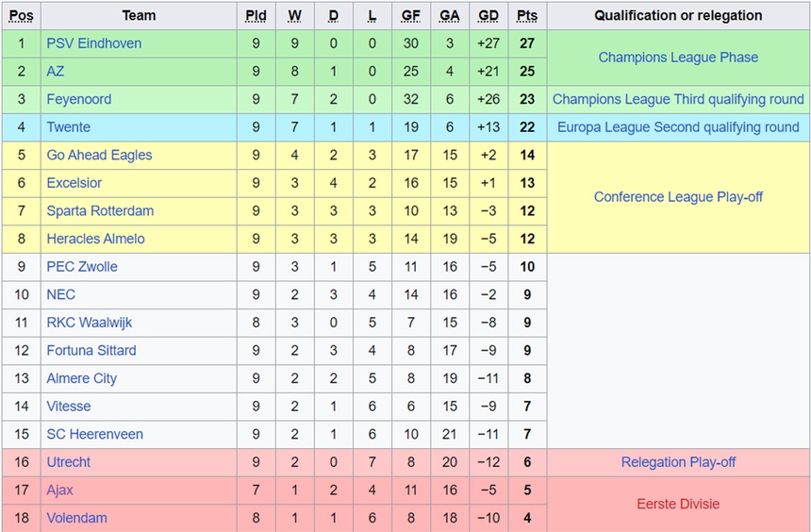Open the Sparta Rotterdam link
This screenshot has width=811, height=532.
click(x=100, y=210)
